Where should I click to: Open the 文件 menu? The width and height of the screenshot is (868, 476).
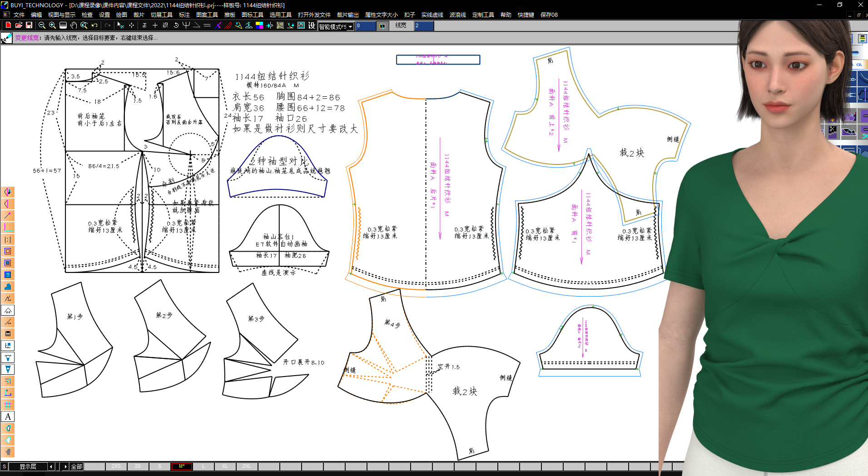(x=19, y=15)
